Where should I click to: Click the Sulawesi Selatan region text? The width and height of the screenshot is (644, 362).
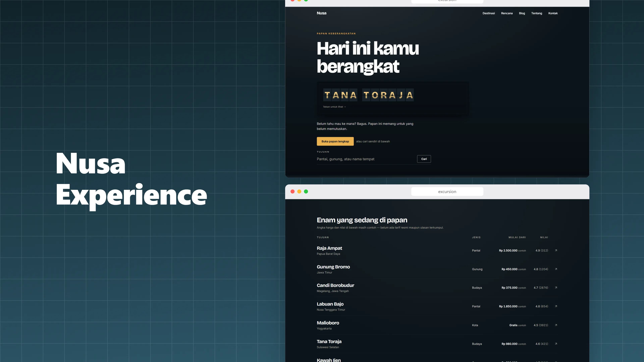coord(328,347)
